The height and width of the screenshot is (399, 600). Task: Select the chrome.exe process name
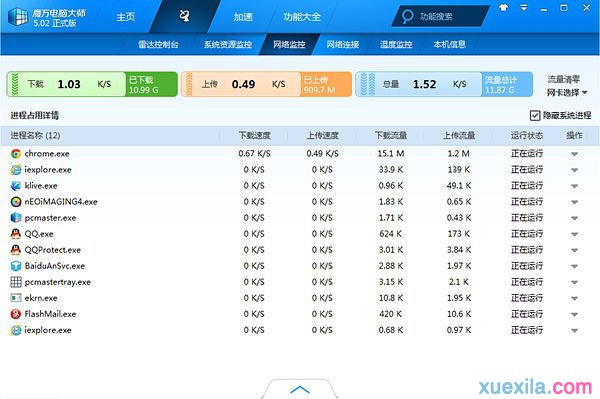pos(47,154)
